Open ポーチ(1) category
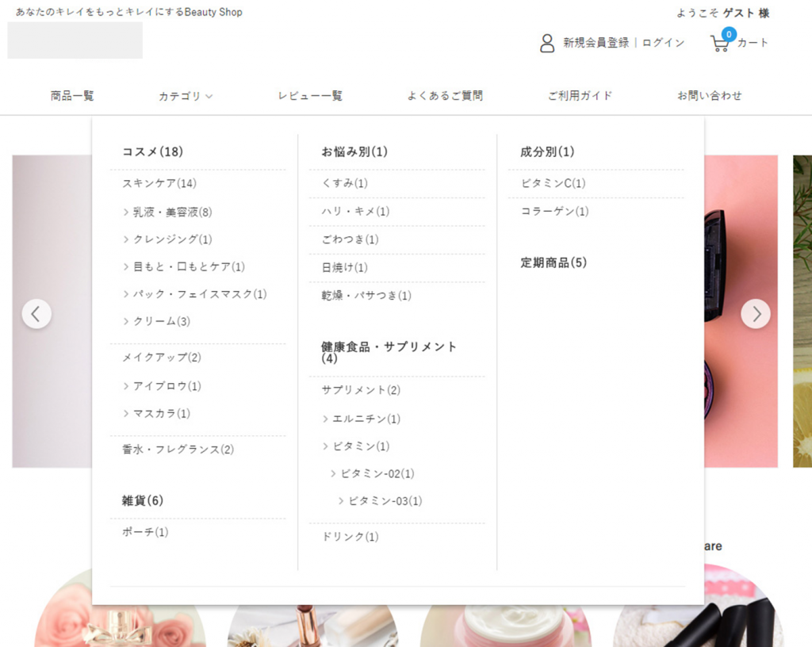 [145, 532]
